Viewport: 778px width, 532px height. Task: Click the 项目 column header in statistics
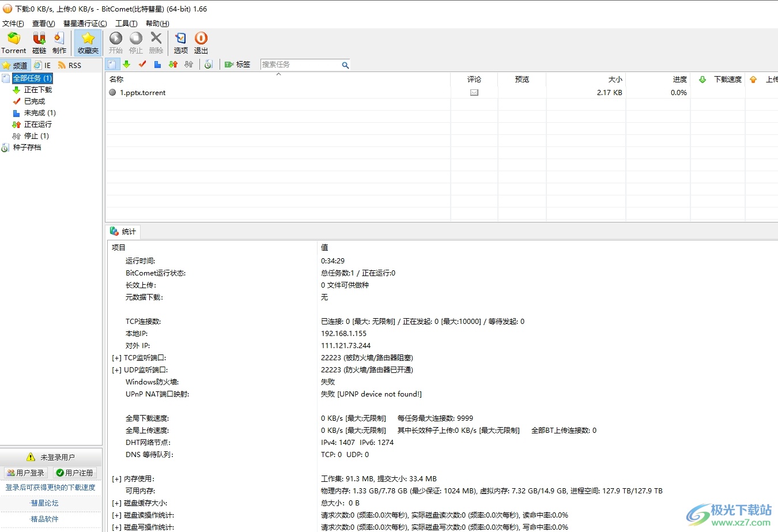[212, 247]
